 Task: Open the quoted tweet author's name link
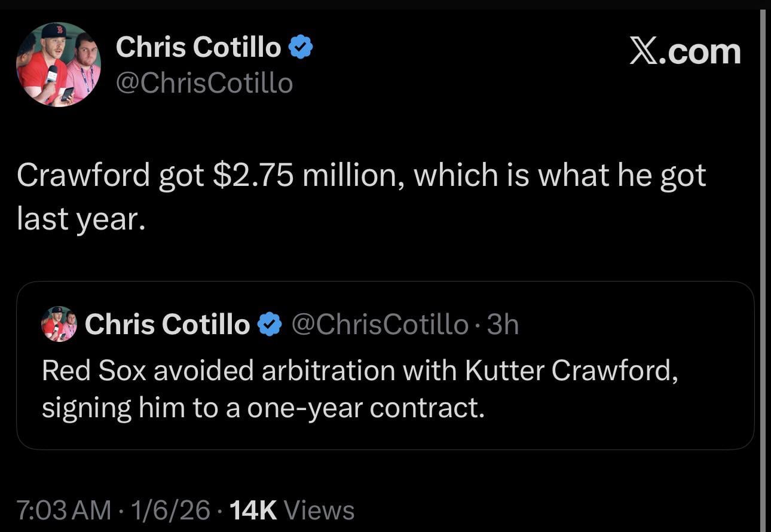pos(167,325)
